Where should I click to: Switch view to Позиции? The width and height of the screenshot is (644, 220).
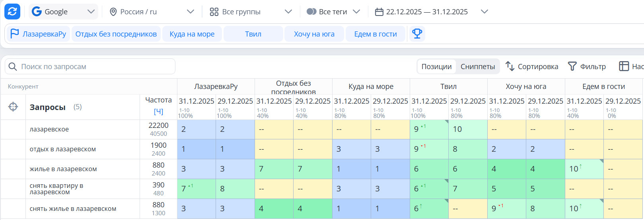coord(436,67)
